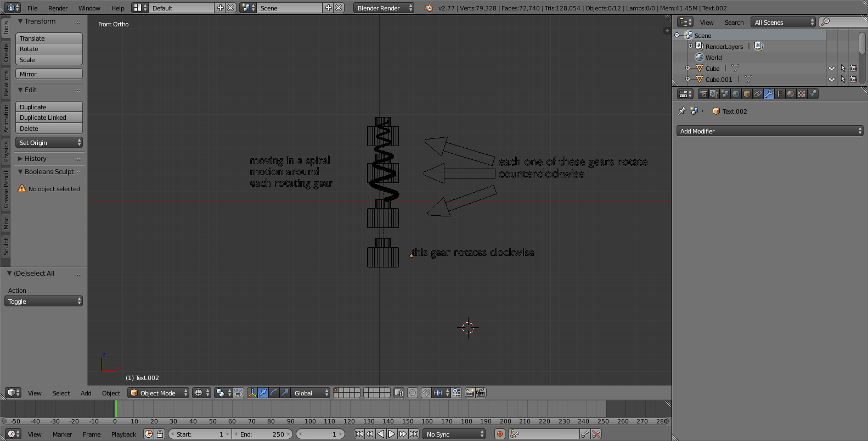Open the Help menu
This screenshot has width=868, height=441.
coord(117,8)
